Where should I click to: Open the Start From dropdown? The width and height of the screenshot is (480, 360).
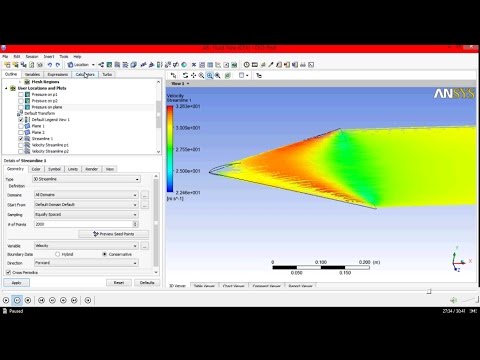click(x=86, y=205)
